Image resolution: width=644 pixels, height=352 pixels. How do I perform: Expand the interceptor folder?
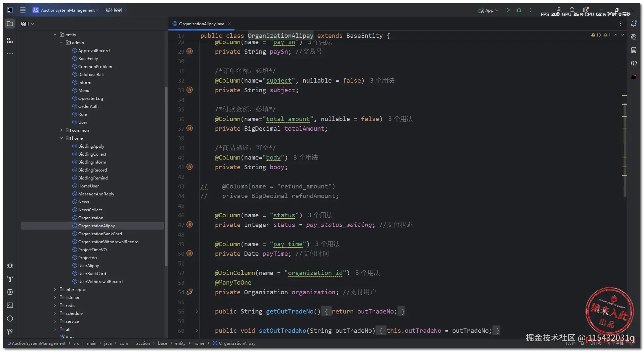[55, 289]
